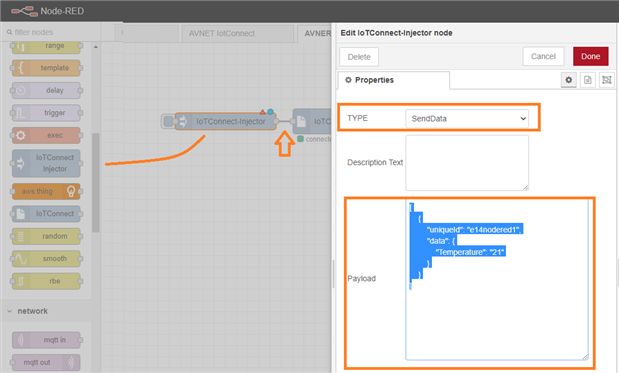Click the filter nodes search icon
This screenshot has width=619, height=373.
[9, 32]
